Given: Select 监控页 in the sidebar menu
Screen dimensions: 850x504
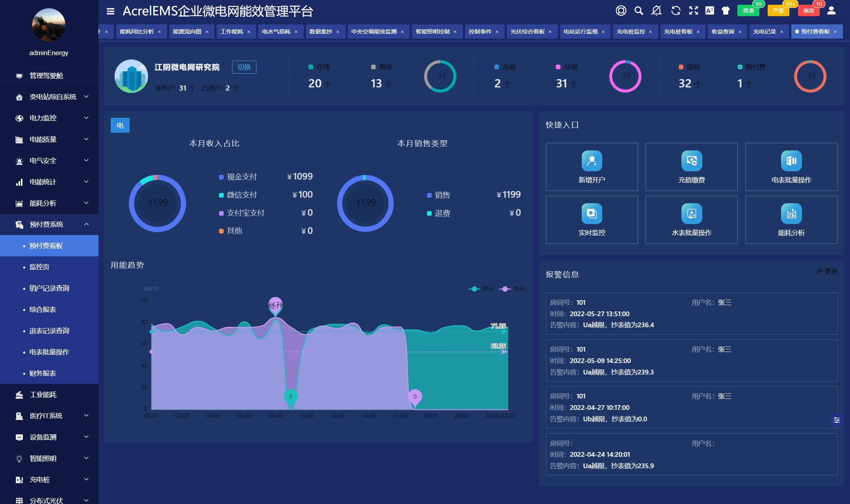Looking at the screenshot, I should point(39,267).
